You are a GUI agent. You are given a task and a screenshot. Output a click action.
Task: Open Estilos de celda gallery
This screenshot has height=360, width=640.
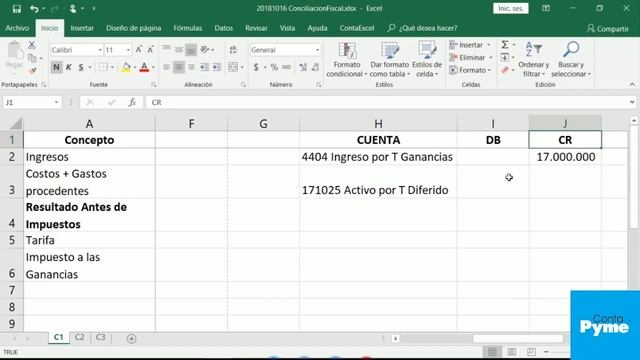(x=427, y=60)
